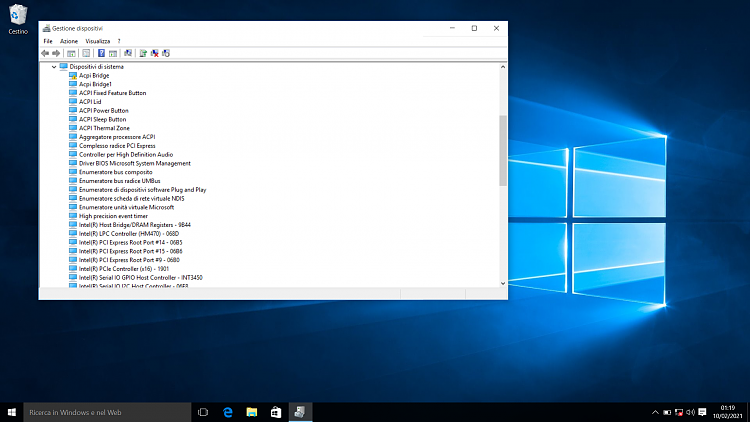Screen dimensions: 750x422
Task: Open Task View in the taskbar
Action: 203,412
